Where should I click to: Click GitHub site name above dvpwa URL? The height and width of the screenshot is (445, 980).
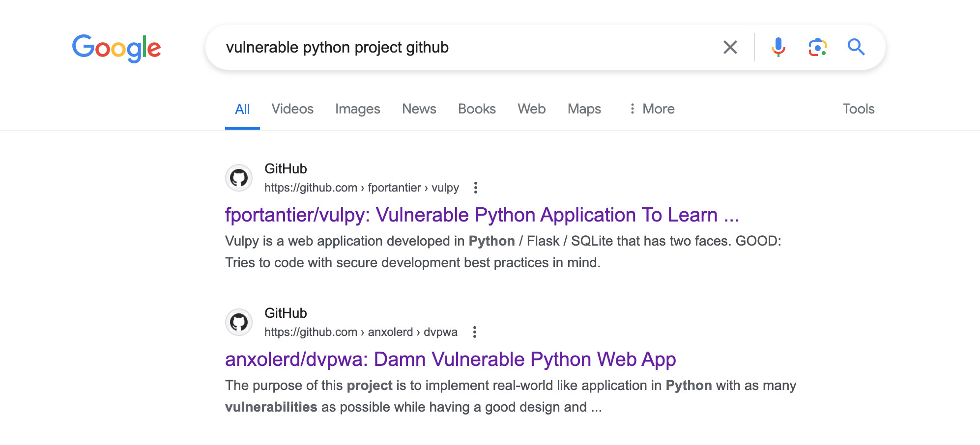286,313
